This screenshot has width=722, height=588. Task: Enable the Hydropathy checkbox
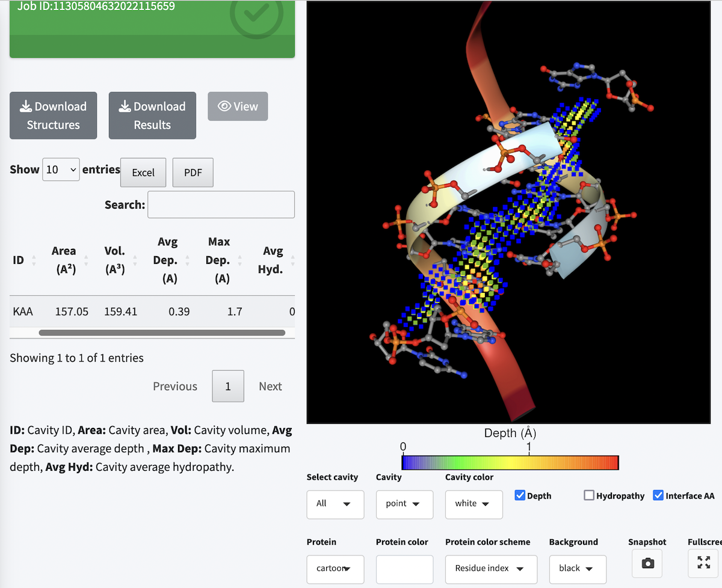[590, 495]
